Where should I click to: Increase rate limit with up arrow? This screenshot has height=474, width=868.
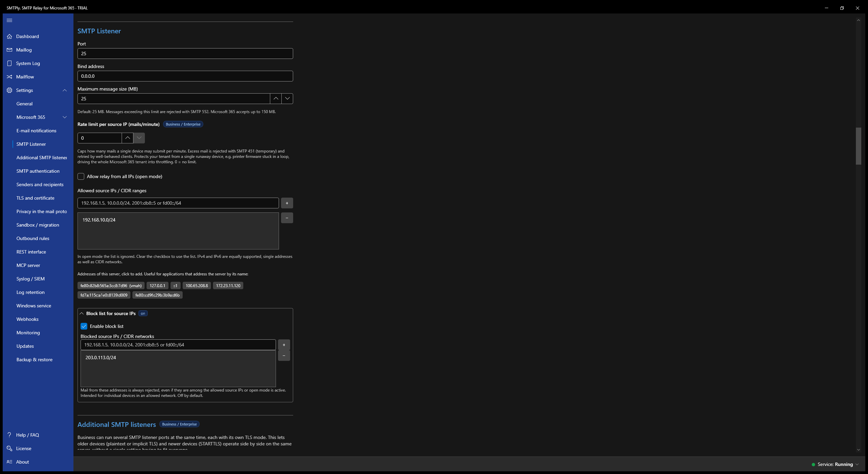click(x=127, y=138)
